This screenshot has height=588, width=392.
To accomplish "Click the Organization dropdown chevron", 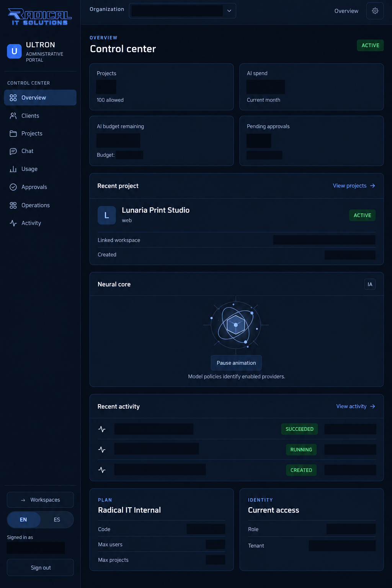I will point(229,11).
